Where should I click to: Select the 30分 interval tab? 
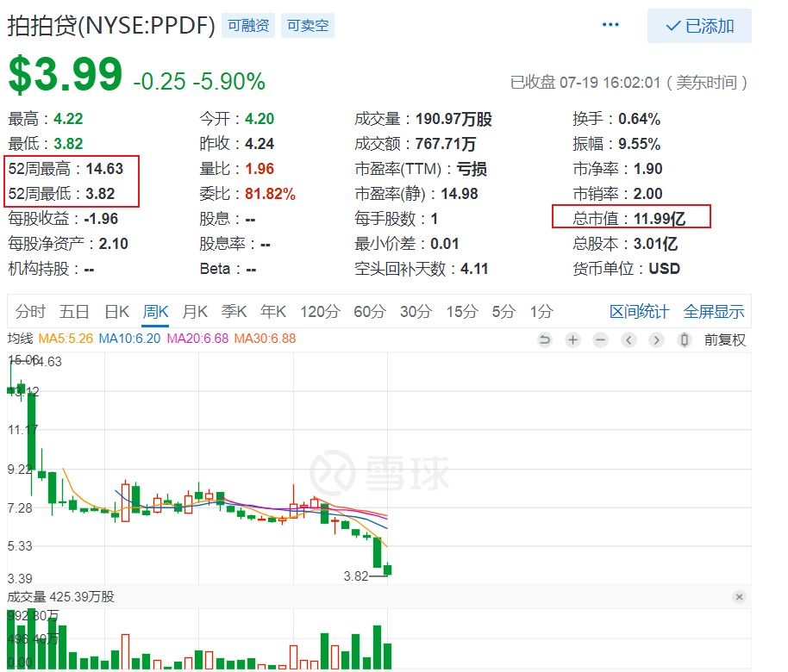(x=416, y=312)
